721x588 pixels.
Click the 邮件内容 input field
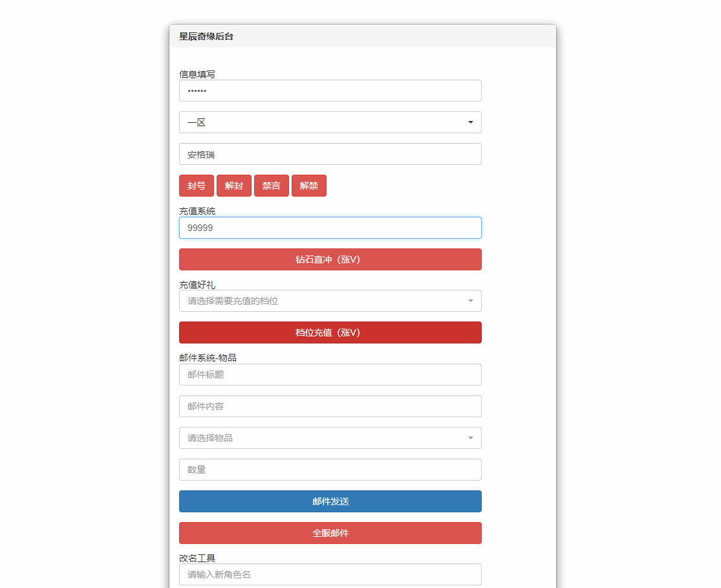330,406
